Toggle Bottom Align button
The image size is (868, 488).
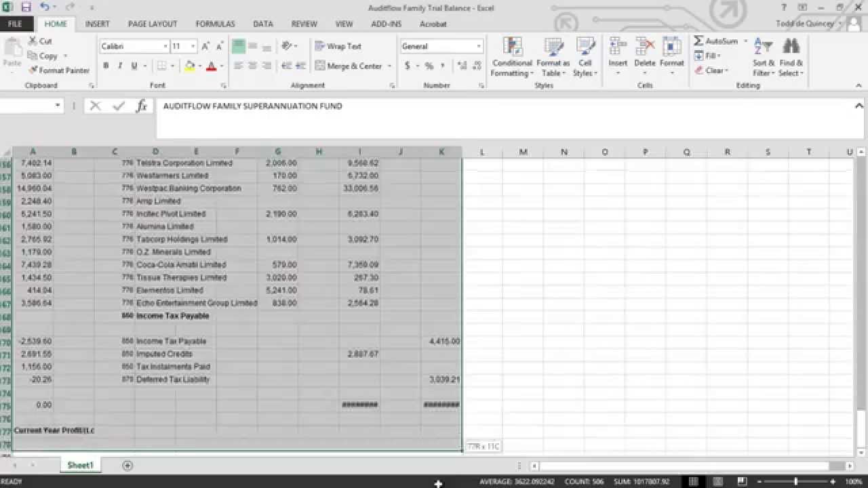tap(267, 46)
